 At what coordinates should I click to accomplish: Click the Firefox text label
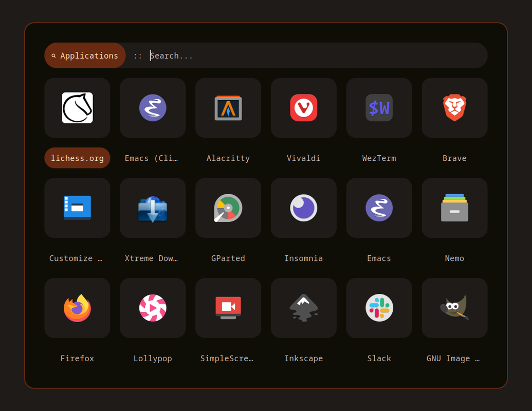77,359
